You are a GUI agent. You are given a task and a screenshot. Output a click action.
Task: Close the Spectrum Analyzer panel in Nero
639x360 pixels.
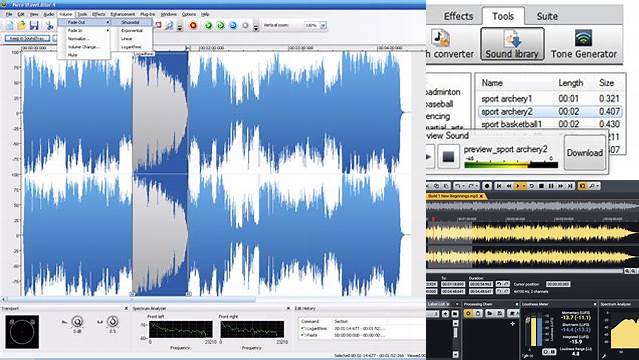(289, 309)
